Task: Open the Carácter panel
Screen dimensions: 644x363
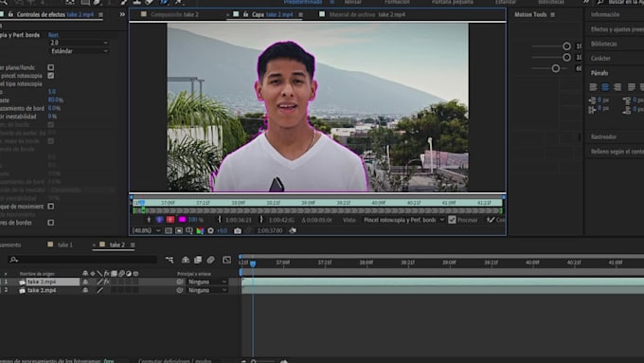Action: pos(600,59)
